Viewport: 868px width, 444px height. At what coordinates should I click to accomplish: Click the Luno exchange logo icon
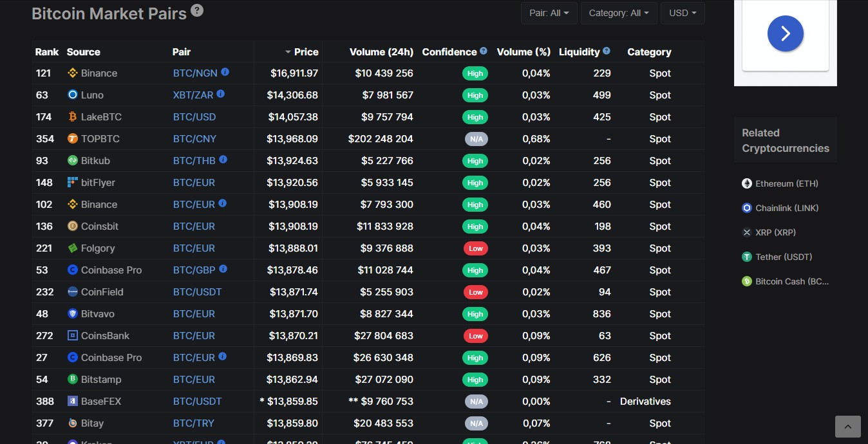pos(73,95)
